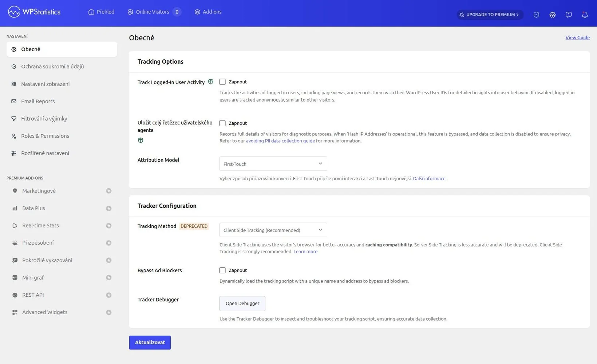Click the Roles & Permissions user icon

click(14, 136)
